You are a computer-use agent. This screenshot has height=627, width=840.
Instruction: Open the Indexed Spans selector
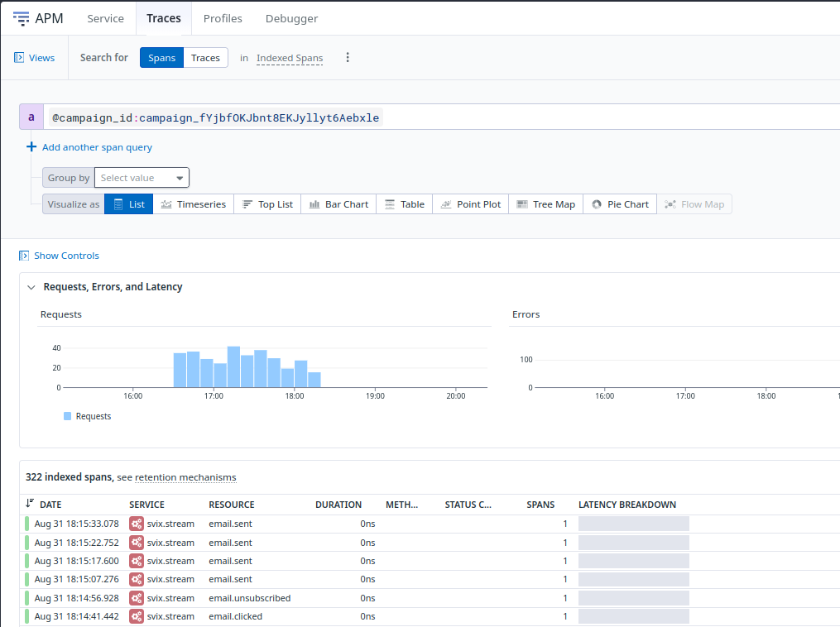[x=290, y=58]
